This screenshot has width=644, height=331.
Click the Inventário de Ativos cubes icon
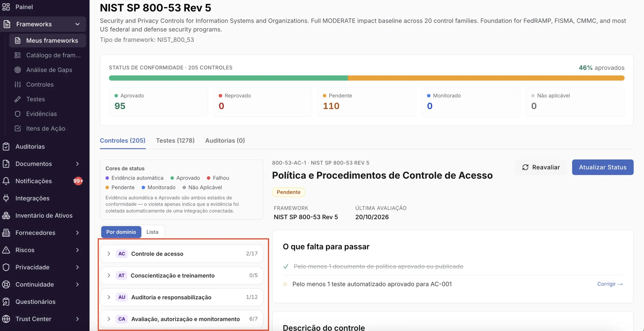tap(6, 215)
